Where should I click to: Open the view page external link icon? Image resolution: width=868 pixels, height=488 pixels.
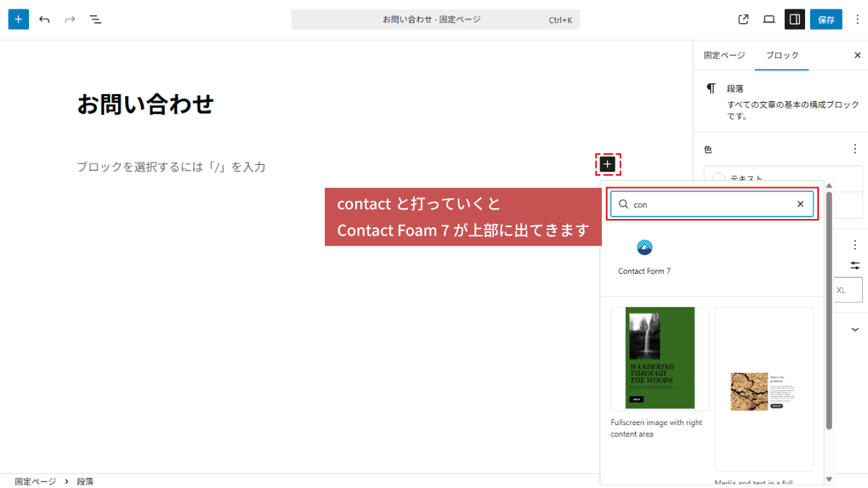(743, 20)
